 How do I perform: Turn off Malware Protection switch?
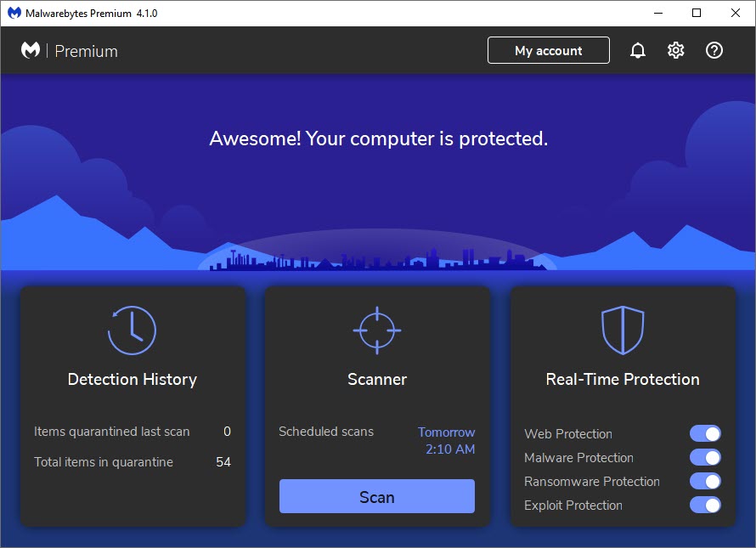705,457
